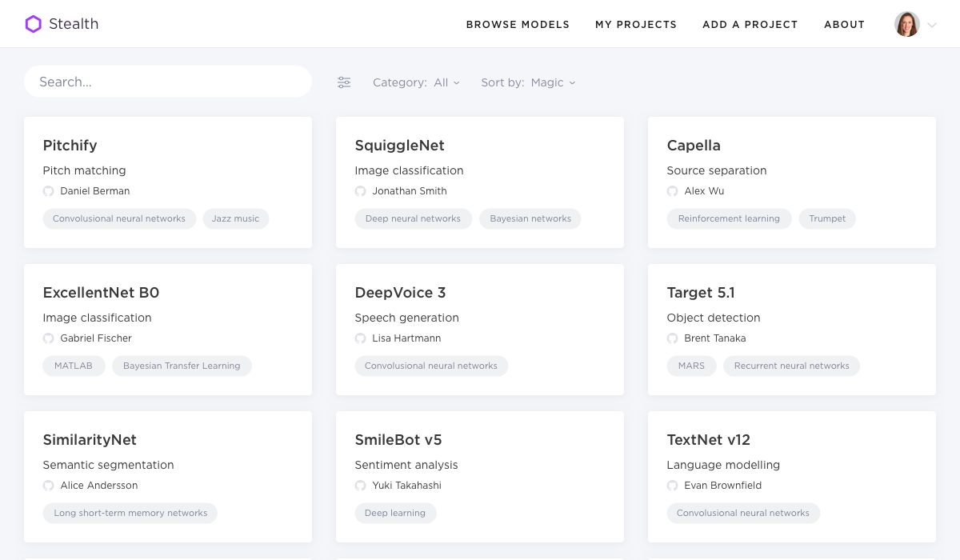Image resolution: width=960 pixels, height=560 pixels.
Task: Expand the profile menu chevron
Action: click(x=932, y=26)
